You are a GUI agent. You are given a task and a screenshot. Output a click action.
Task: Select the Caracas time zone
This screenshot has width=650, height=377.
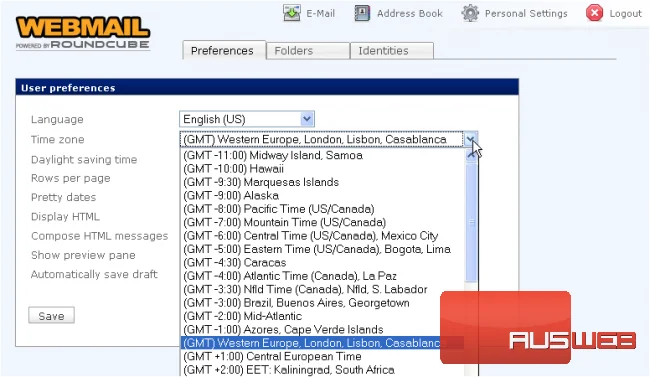tap(323, 263)
